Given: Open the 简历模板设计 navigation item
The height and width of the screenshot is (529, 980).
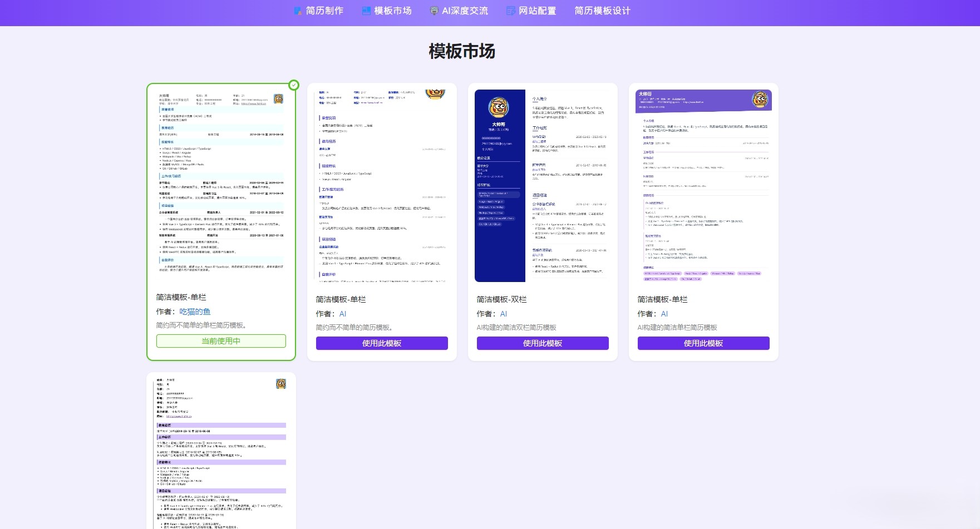Looking at the screenshot, I should (602, 11).
